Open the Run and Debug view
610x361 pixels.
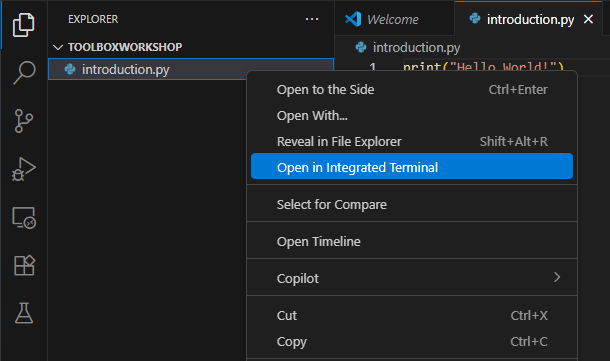click(x=24, y=169)
